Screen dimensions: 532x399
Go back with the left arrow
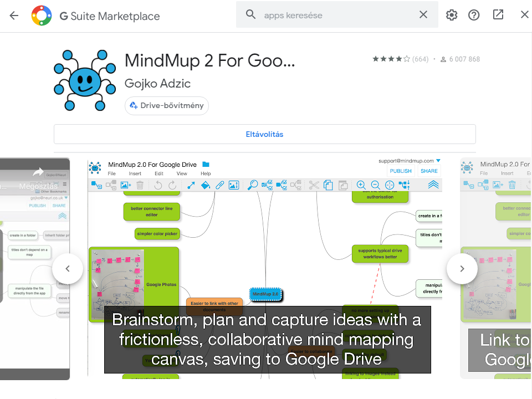click(x=14, y=16)
